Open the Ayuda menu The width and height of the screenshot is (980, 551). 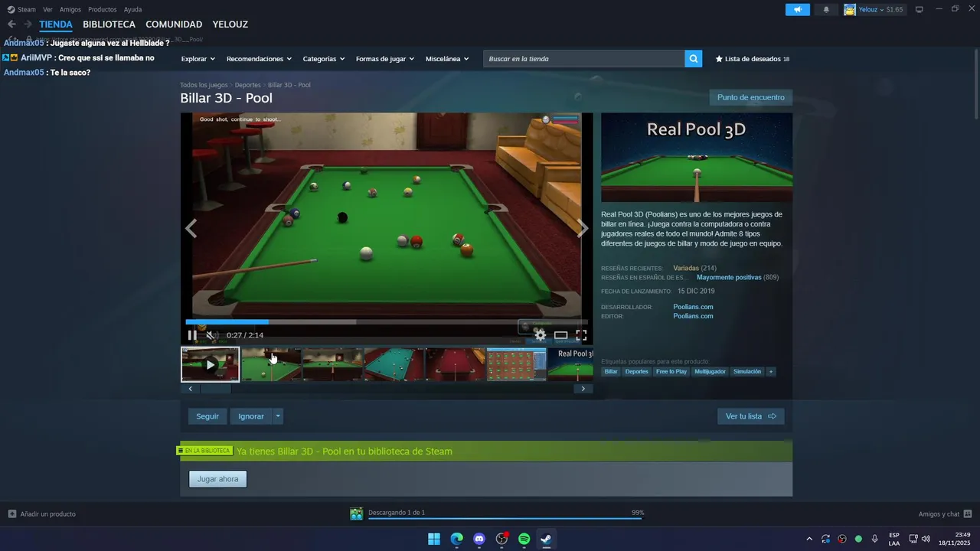(x=132, y=9)
